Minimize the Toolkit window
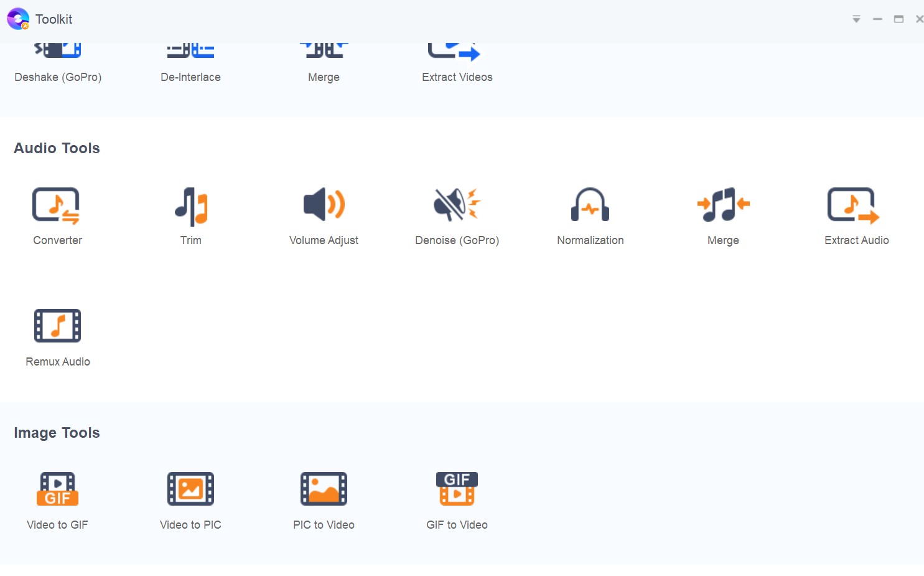924x576 pixels. click(877, 19)
